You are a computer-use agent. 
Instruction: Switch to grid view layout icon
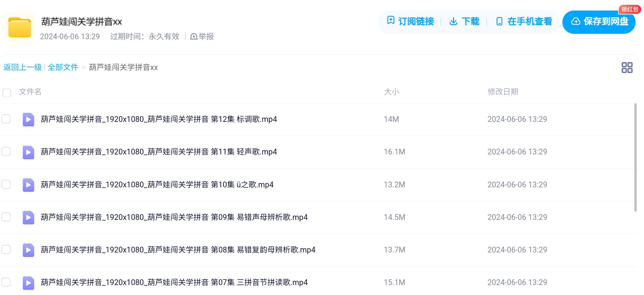(x=627, y=68)
